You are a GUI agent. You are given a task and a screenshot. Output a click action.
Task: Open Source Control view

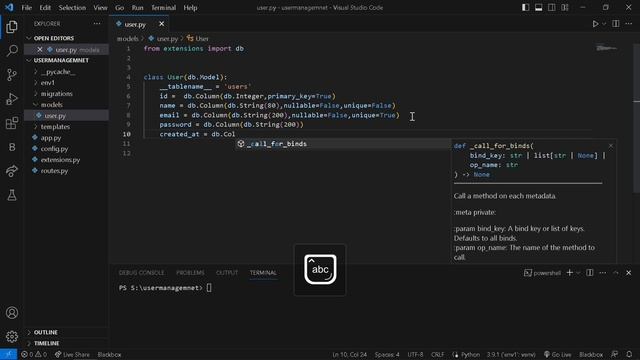[x=12, y=75]
